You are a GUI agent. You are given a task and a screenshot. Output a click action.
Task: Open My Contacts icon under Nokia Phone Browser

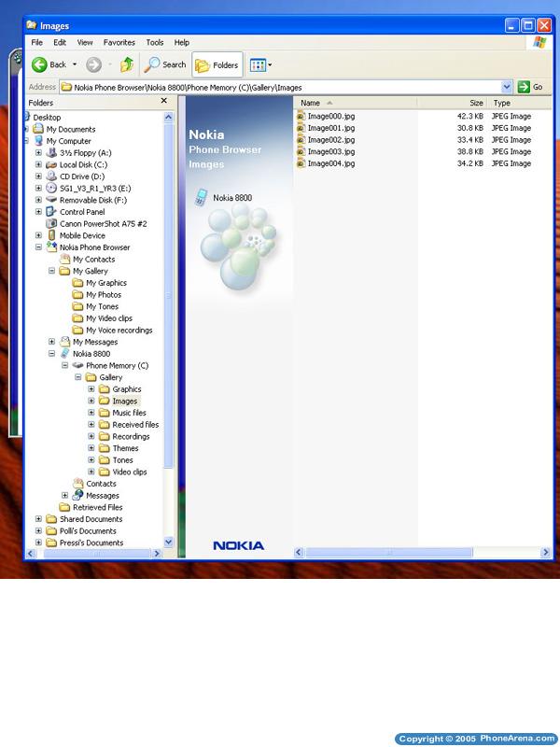tap(64, 260)
